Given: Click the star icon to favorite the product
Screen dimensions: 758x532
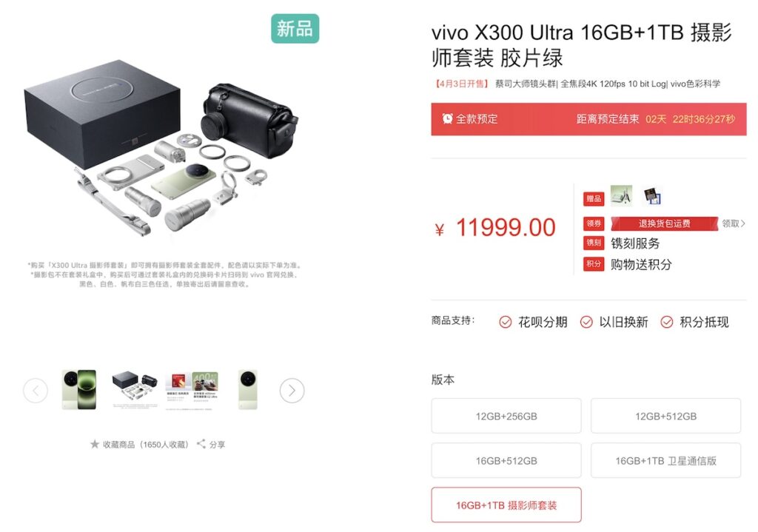Looking at the screenshot, I should point(94,443).
